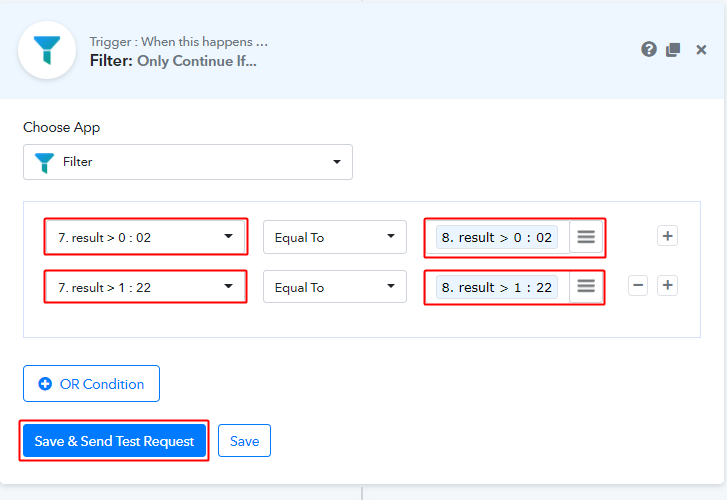The height and width of the screenshot is (500, 727).
Task: Click the duplicate step copy icon
Action: coord(673,49)
